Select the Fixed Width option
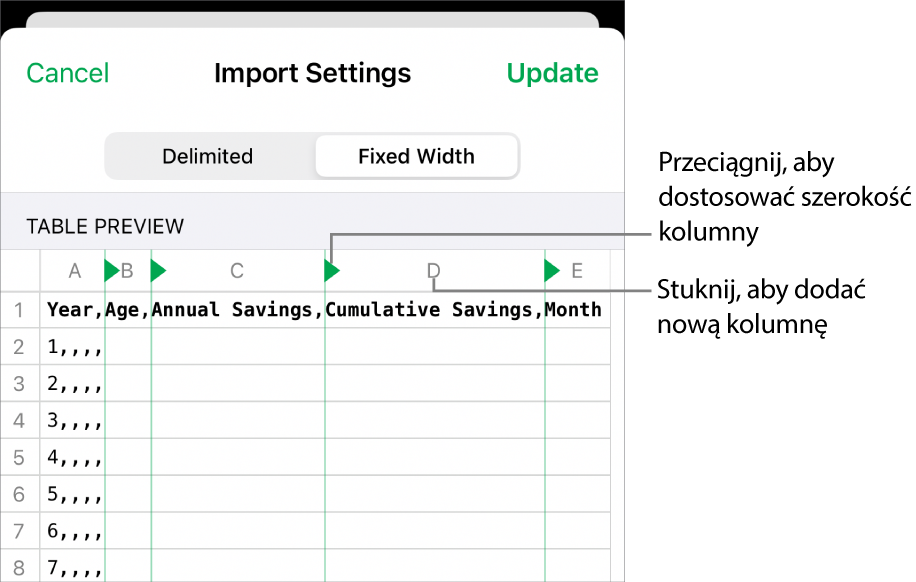Screen dimensions: 916x582 pos(416,157)
